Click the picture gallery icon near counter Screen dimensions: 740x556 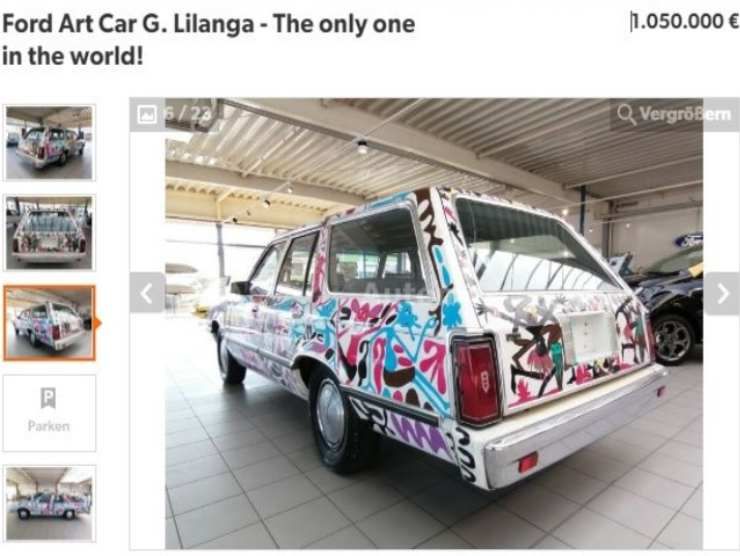147,115
